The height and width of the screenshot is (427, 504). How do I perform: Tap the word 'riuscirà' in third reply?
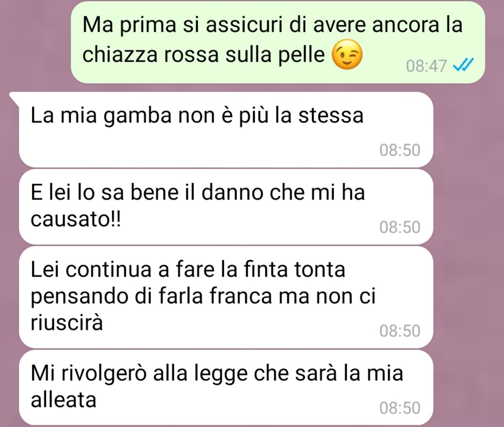[x=67, y=322]
